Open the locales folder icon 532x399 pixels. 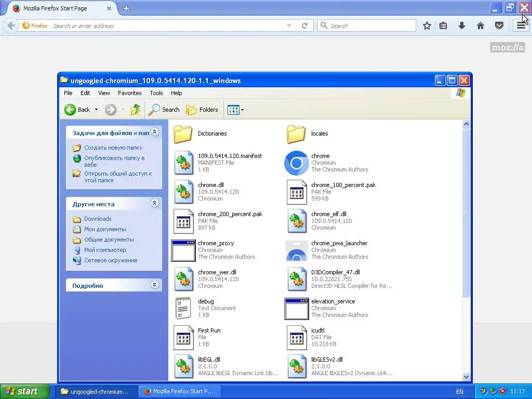296,134
